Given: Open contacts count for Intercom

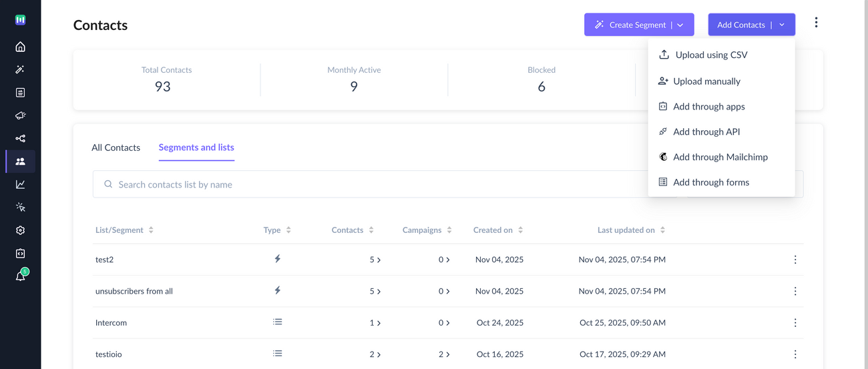Looking at the screenshot, I should point(375,322).
